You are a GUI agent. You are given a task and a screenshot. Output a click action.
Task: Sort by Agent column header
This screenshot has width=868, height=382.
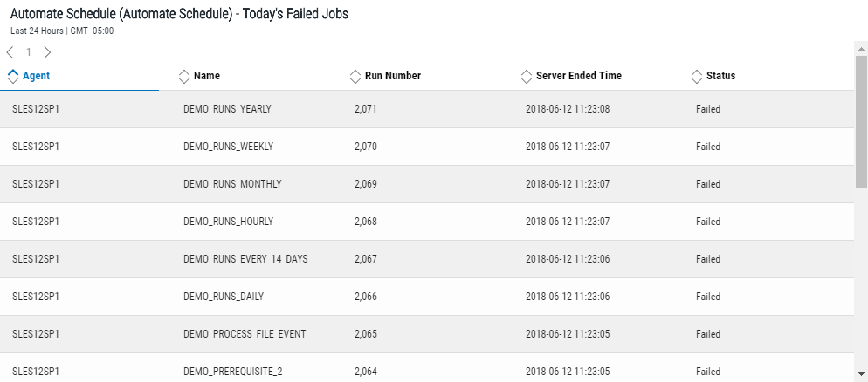tap(36, 76)
